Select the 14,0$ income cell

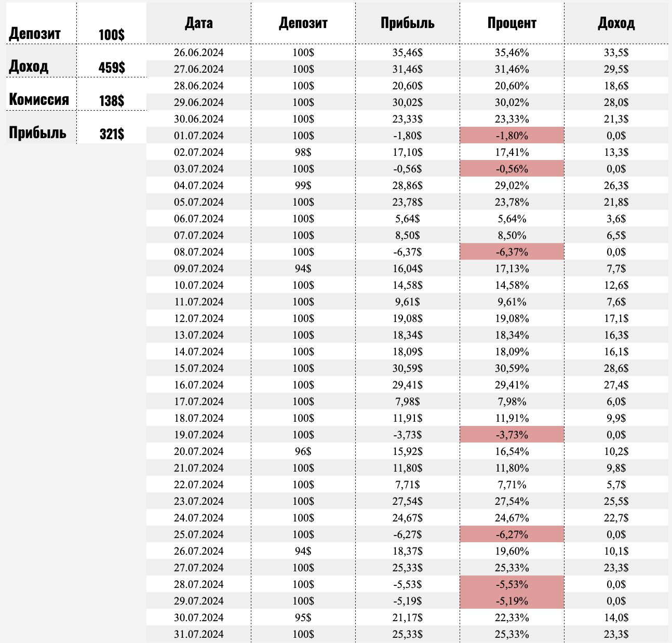(x=616, y=618)
